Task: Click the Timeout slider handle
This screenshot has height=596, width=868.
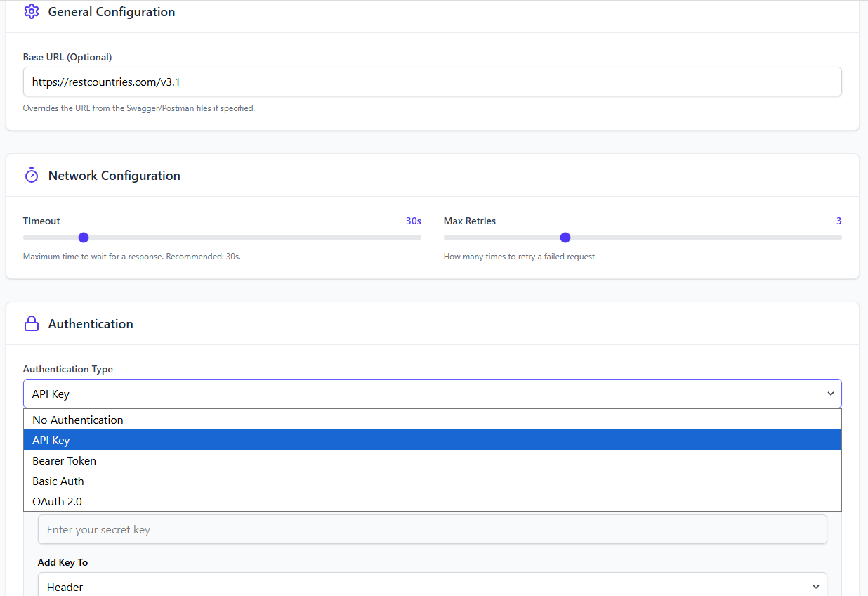Action: [84, 238]
